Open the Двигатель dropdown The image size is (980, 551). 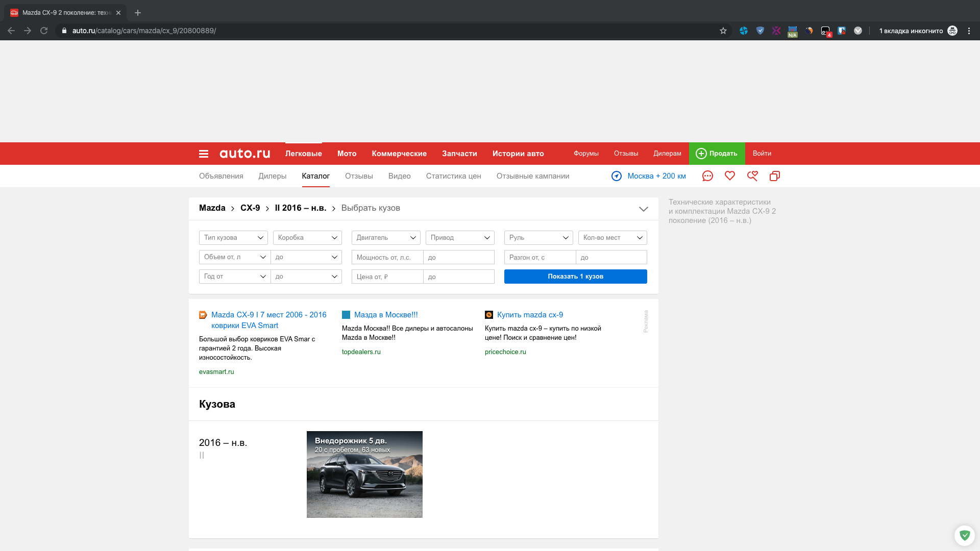tap(385, 237)
